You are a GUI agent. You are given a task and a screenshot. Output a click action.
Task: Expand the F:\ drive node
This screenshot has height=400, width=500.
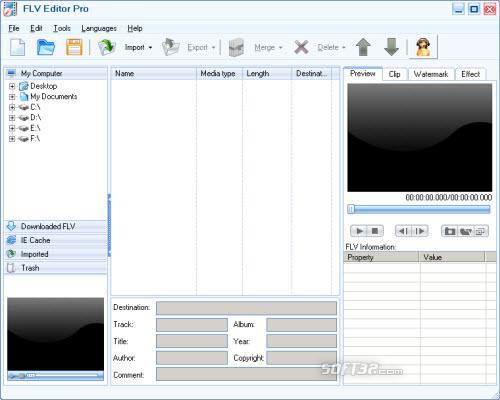point(12,139)
